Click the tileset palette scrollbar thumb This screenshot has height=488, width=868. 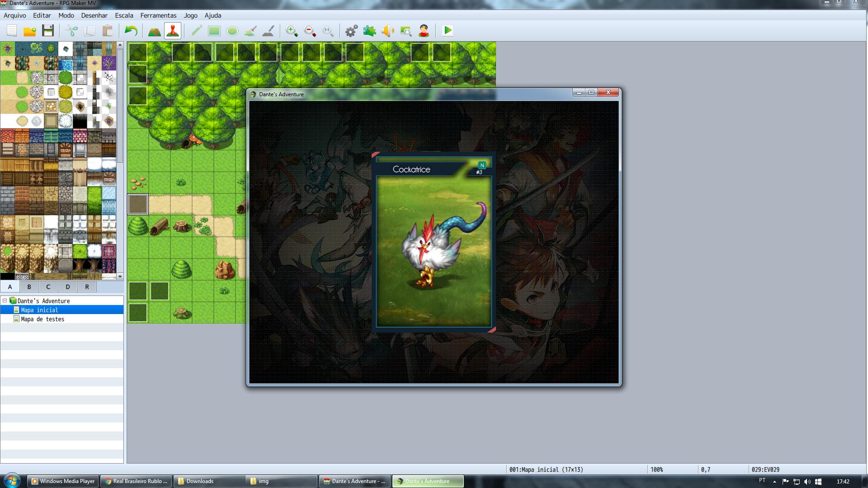click(120, 106)
